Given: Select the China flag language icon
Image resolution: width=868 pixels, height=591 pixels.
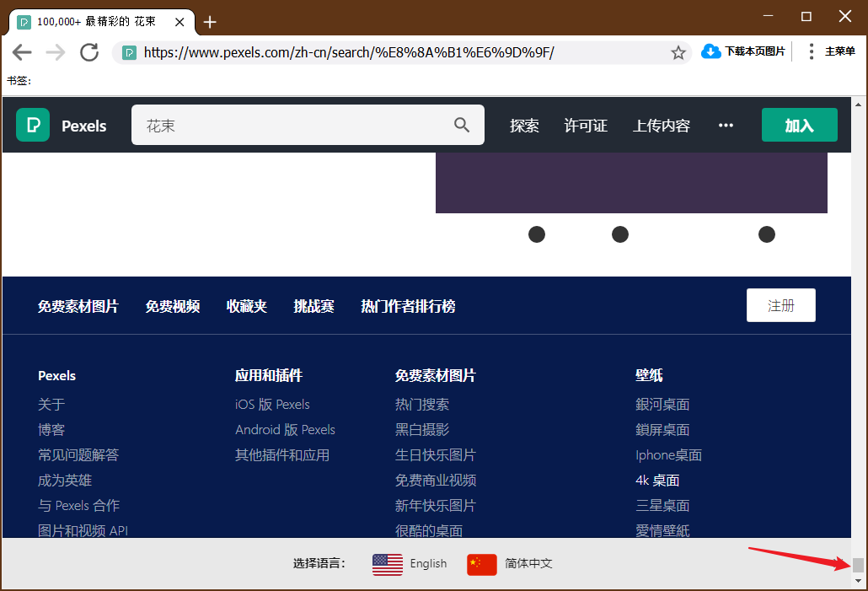Looking at the screenshot, I should pos(482,564).
